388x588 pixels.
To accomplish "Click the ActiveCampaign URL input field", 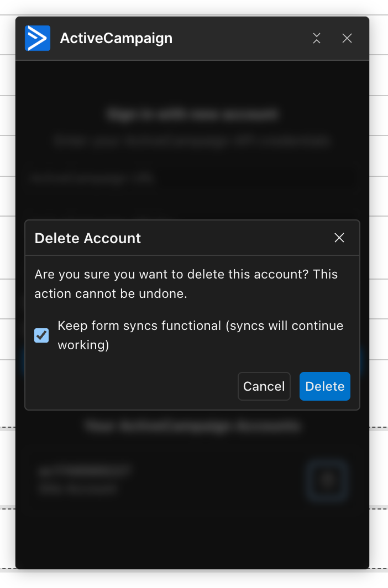I will [x=192, y=178].
